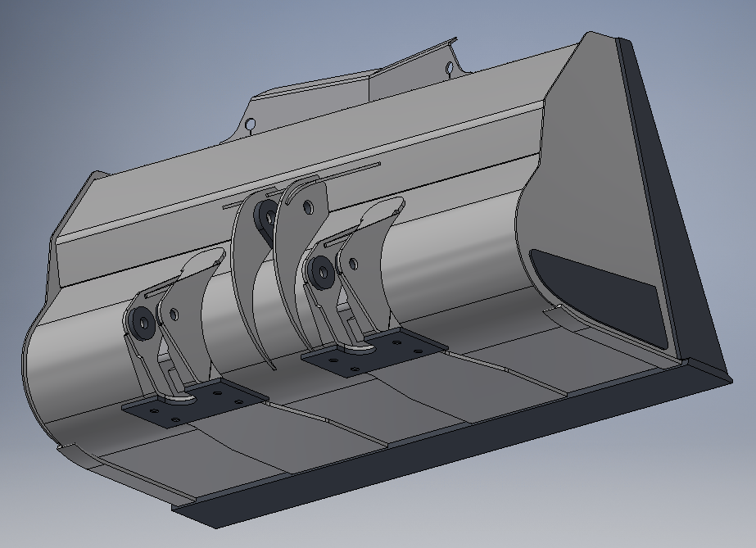Select the left dark base plate with bolt holes
The image size is (756, 548).
(x=194, y=403)
